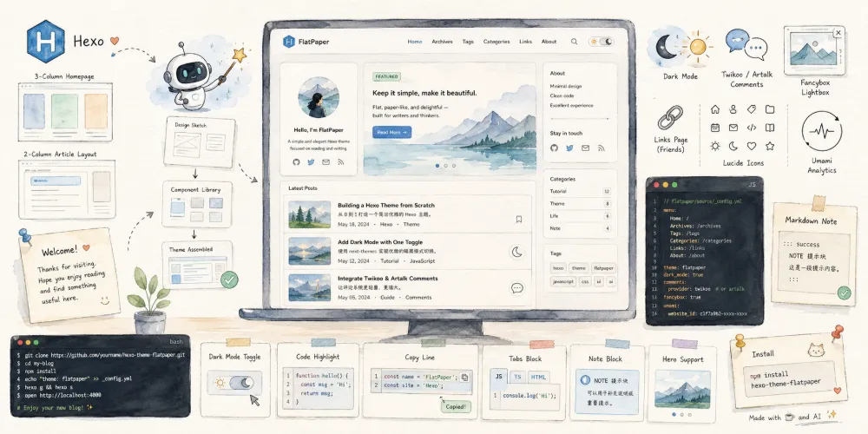Image resolution: width=868 pixels, height=434 pixels.
Task: Open Twitter icon under Hello, I'm FlatPaper
Action: click(311, 162)
